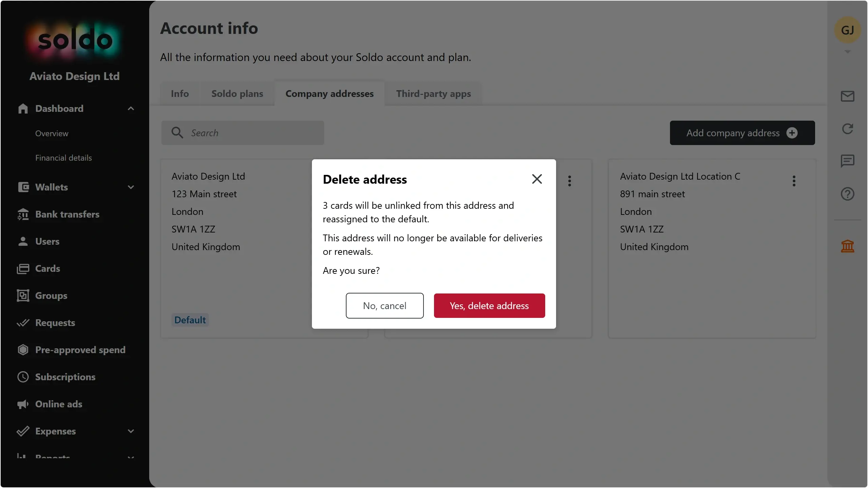Open options menu for Location C address
Image resolution: width=868 pixels, height=488 pixels.
(x=794, y=181)
